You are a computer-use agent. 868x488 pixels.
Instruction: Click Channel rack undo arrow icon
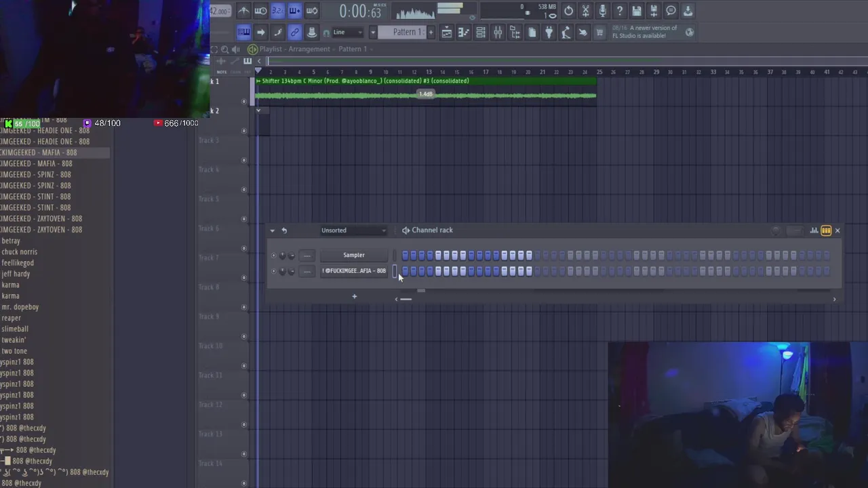click(x=284, y=230)
